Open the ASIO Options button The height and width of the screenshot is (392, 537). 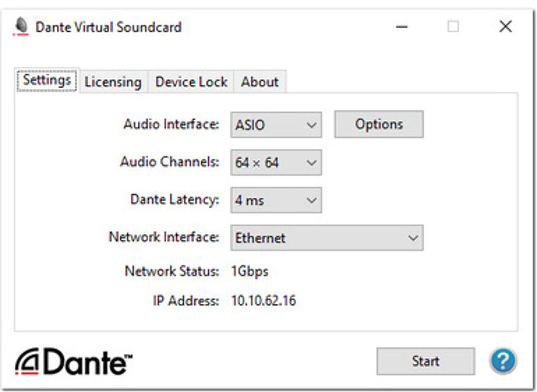[378, 124]
